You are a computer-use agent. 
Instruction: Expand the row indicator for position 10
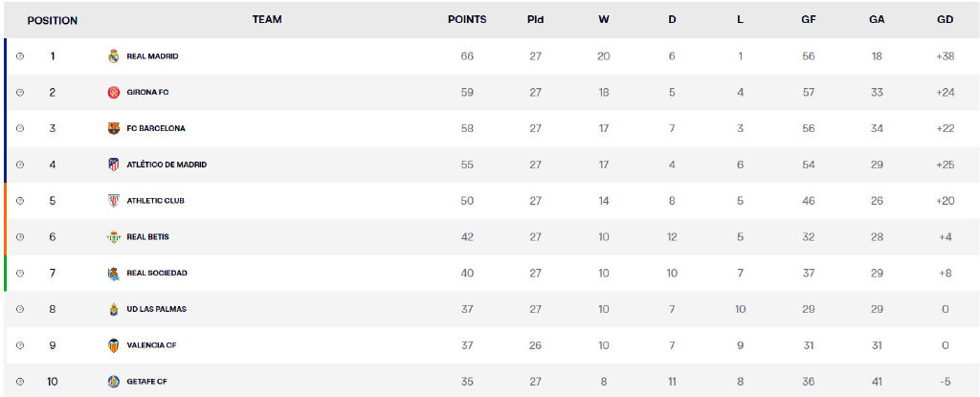[x=20, y=382]
